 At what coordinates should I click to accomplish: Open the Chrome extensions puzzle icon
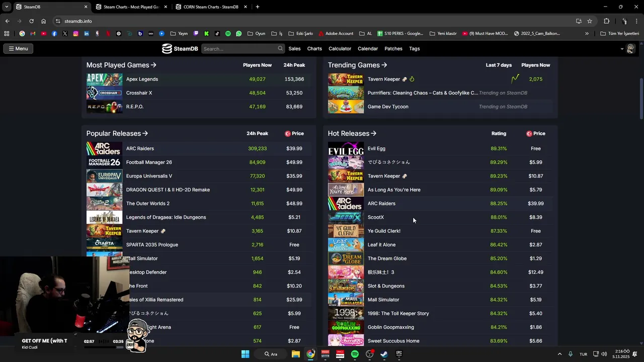click(x=606, y=21)
